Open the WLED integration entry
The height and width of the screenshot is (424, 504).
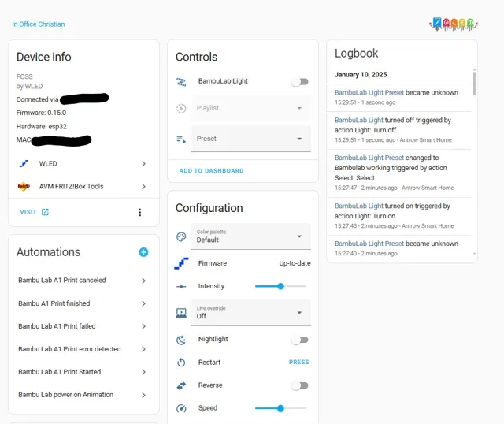point(83,164)
